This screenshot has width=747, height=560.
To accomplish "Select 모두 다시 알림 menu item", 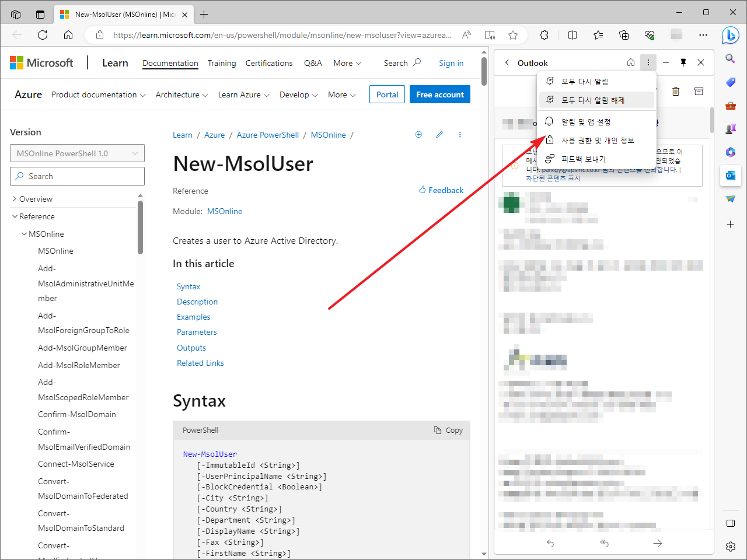I will (596, 82).
